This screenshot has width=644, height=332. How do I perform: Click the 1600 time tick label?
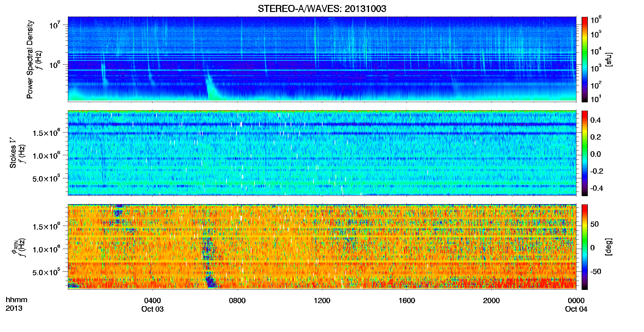406,301
